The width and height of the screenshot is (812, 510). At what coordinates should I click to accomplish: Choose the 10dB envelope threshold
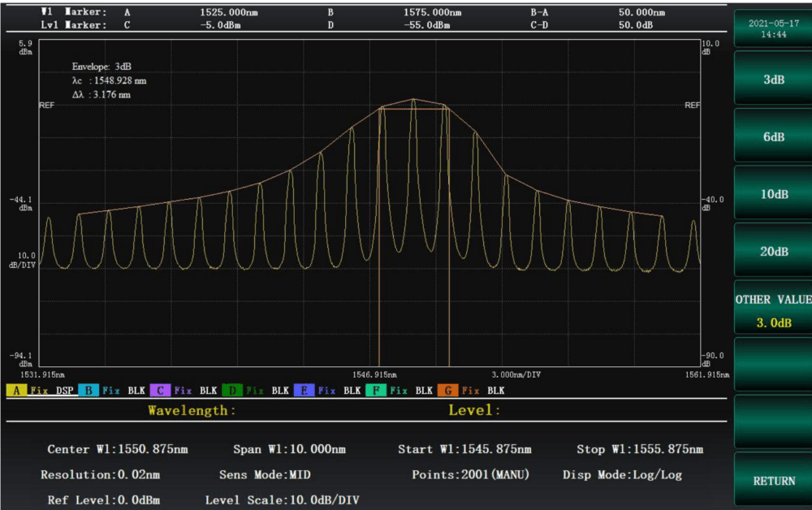tap(773, 195)
